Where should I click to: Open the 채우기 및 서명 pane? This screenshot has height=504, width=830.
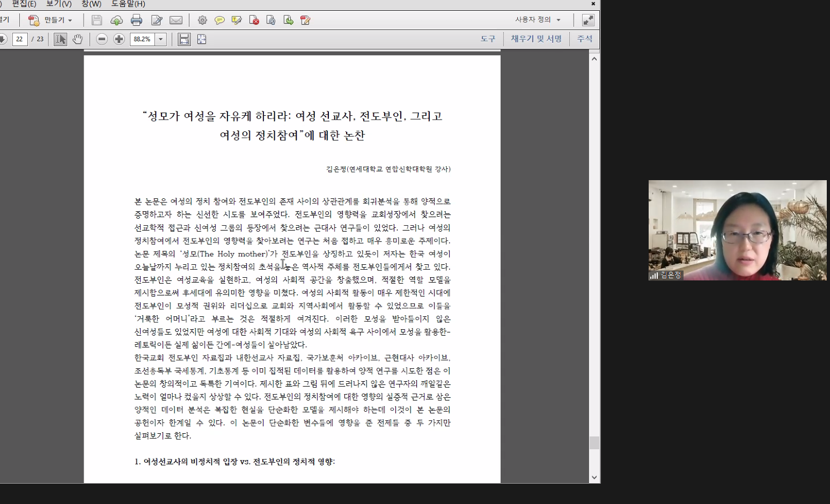(x=536, y=39)
